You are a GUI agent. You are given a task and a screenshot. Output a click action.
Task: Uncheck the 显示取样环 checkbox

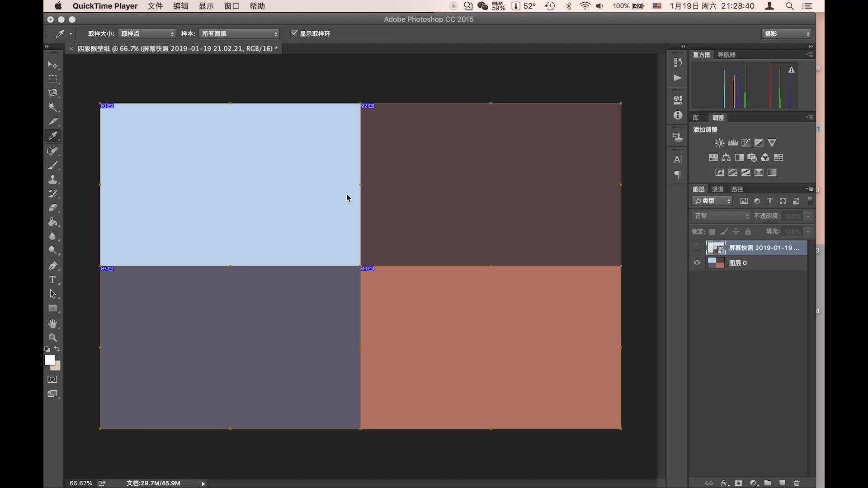[x=294, y=33]
